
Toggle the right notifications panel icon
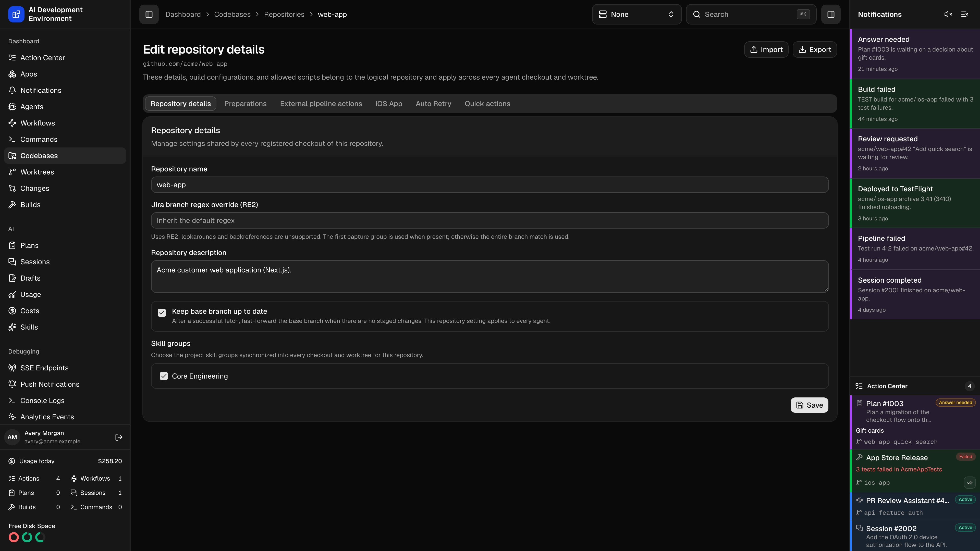(830, 15)
